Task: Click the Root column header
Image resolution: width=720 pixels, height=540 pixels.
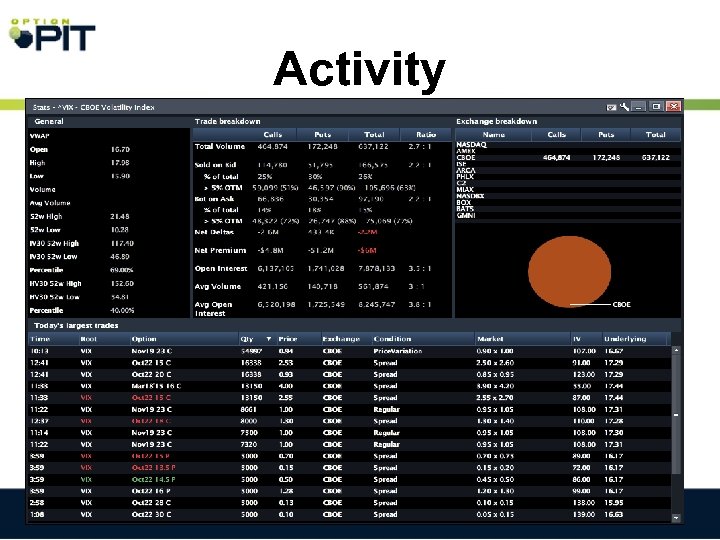Action: [x=104, y=339]
